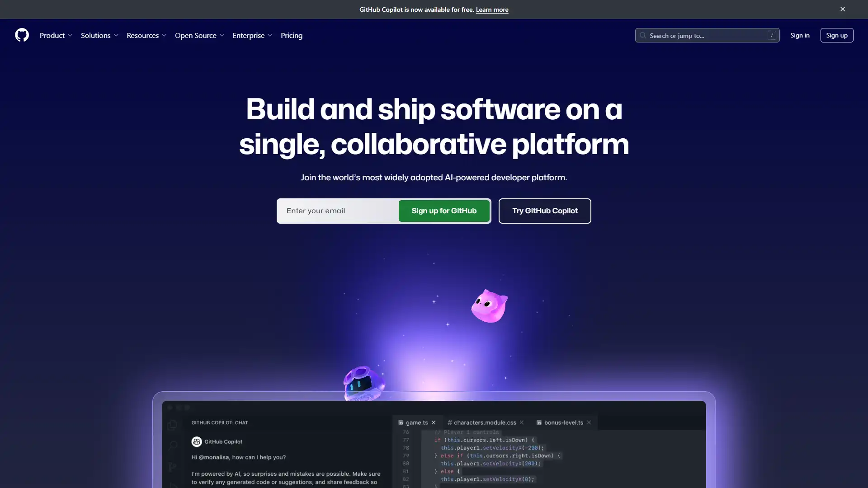Image resolution: width=868 pixels, height=488 pixels.
Task: Close the characters.module.css tab
Action: (521, 422)
